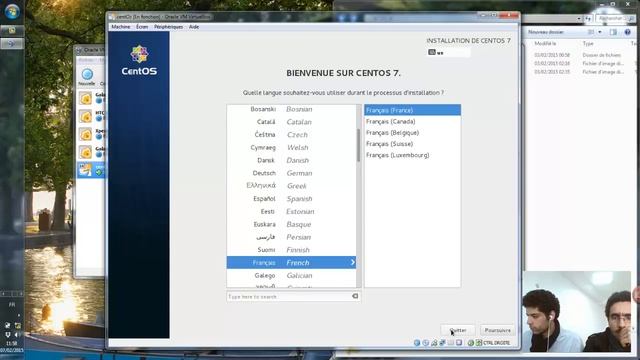Image resolution: width=640 pixels, height=360 pixels.
Task: Select Français (France) locale
Action: [412, 110]
